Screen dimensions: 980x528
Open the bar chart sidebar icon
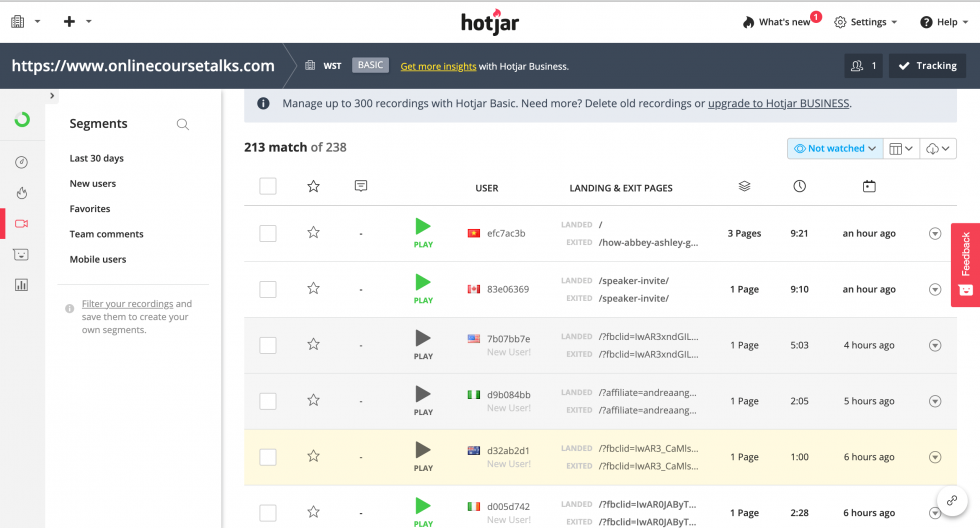pyautogui.click(x=21, y=285)
